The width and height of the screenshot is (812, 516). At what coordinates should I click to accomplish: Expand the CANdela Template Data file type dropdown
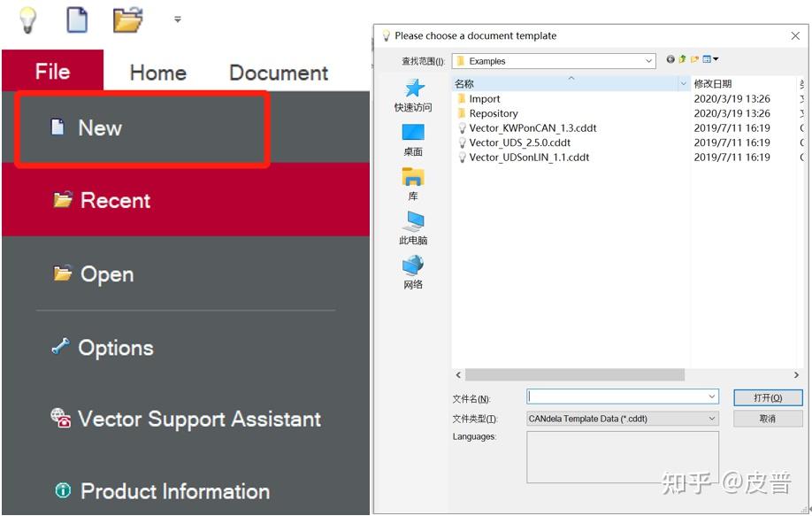point(623,419)
